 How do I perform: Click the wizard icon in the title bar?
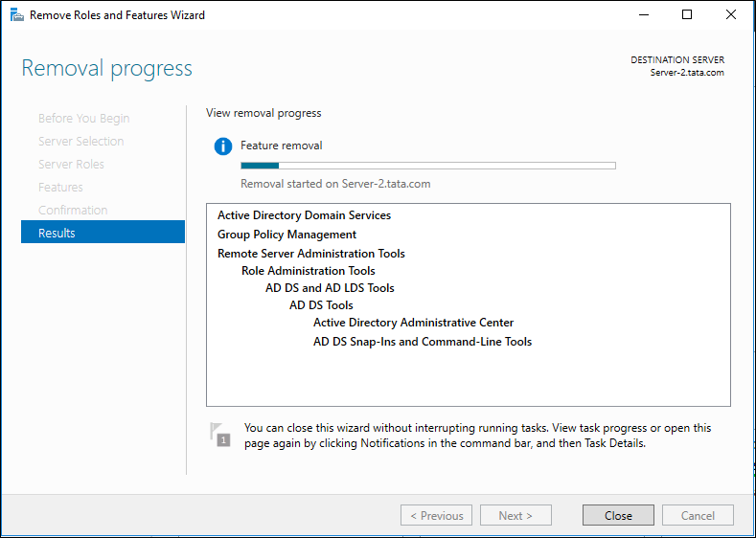[17, 15]
